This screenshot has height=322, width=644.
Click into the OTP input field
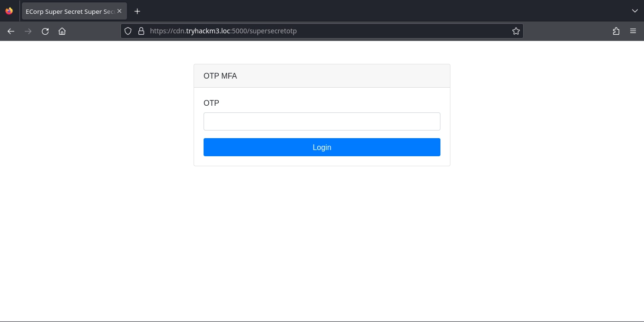[322, 121]
